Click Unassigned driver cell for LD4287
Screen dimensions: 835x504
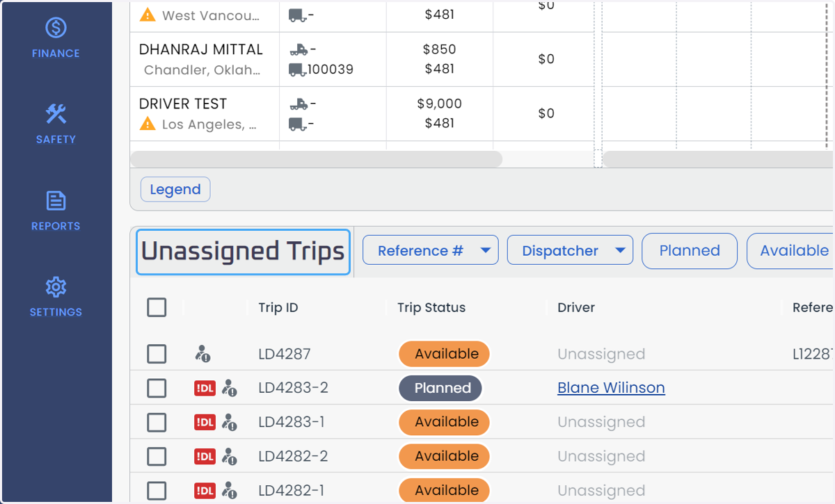(601, 354)
